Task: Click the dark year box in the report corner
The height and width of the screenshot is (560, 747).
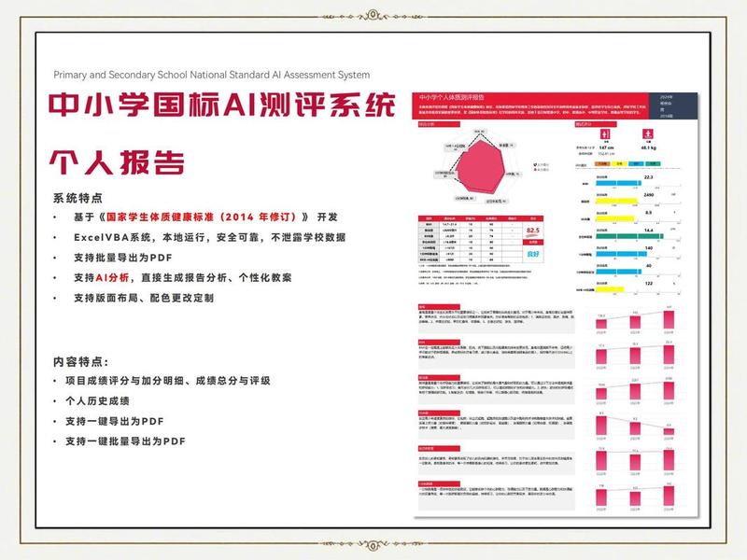Action: [673, 105]
